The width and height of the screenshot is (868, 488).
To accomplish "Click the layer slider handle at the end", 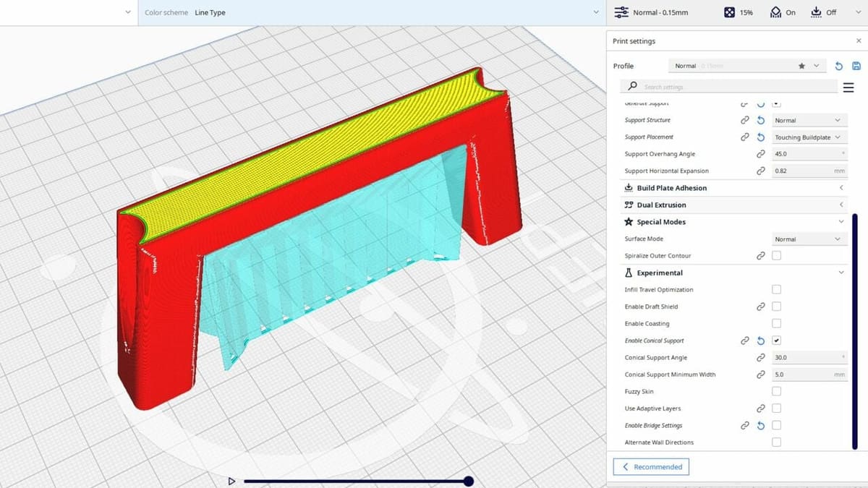I will [469, 481].
